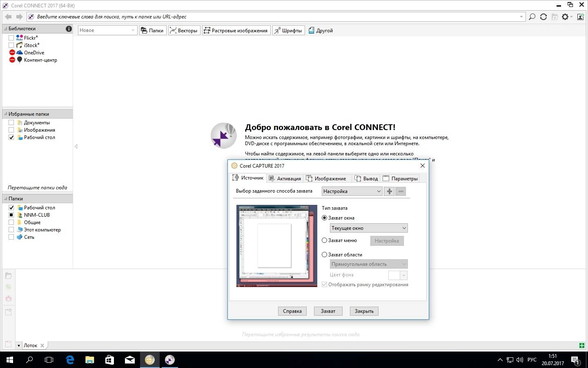Switch to the Параметры tab

tap(400, 179)
